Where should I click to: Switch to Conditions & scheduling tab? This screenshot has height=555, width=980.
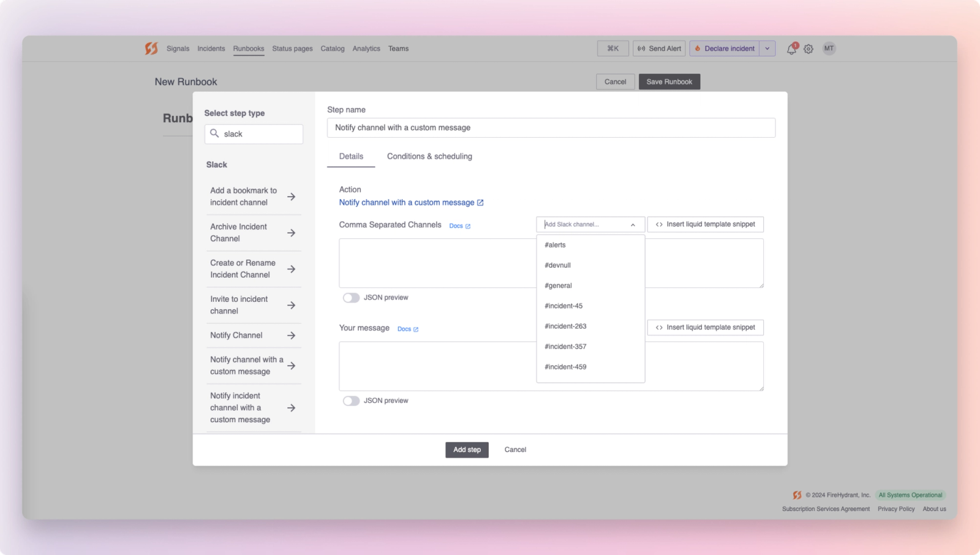[x=429, y=156]
